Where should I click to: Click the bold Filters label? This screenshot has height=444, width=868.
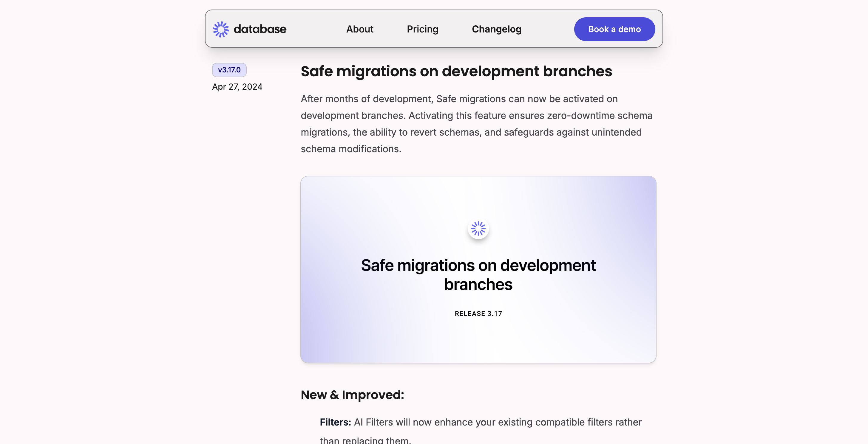coord(335,422)
